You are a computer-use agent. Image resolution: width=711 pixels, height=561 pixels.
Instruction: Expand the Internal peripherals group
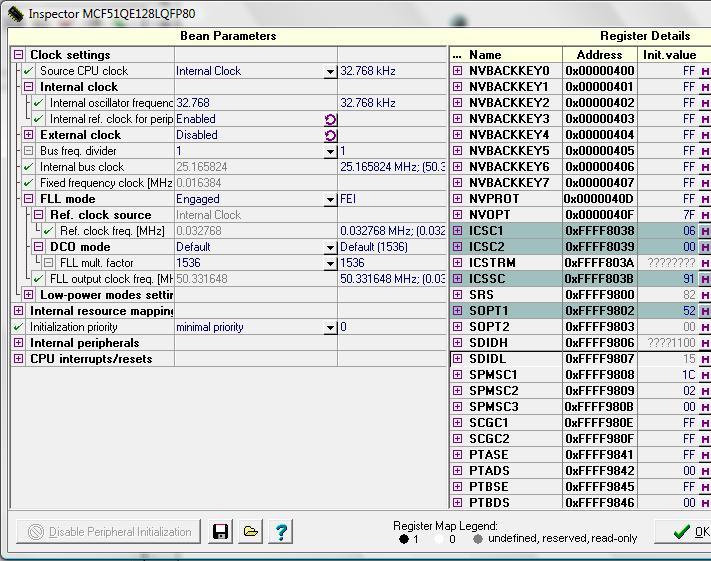19,343
